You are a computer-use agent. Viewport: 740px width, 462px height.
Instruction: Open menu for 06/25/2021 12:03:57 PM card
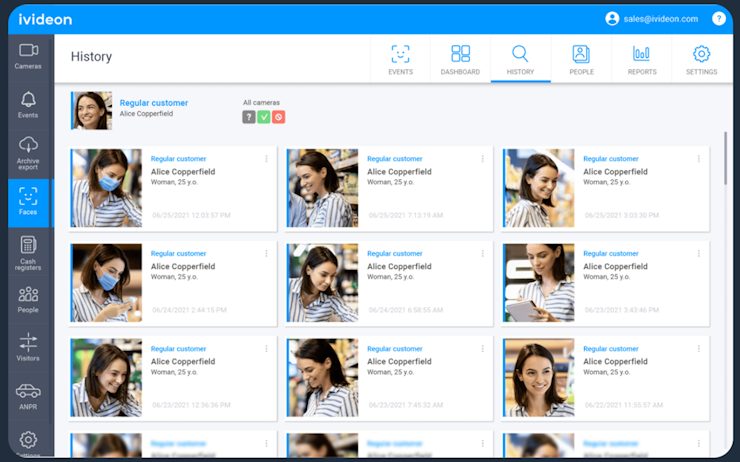[266, 159]
